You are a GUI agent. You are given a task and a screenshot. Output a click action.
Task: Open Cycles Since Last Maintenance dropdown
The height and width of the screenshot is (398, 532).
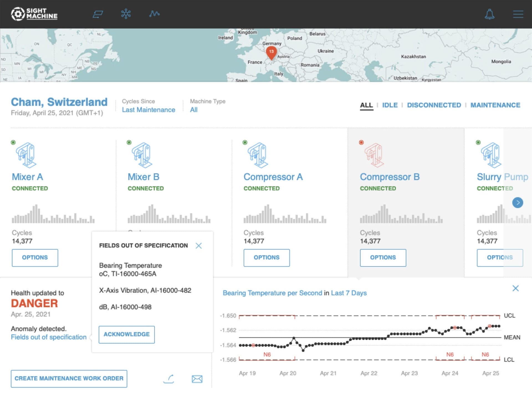coord(149,110)
